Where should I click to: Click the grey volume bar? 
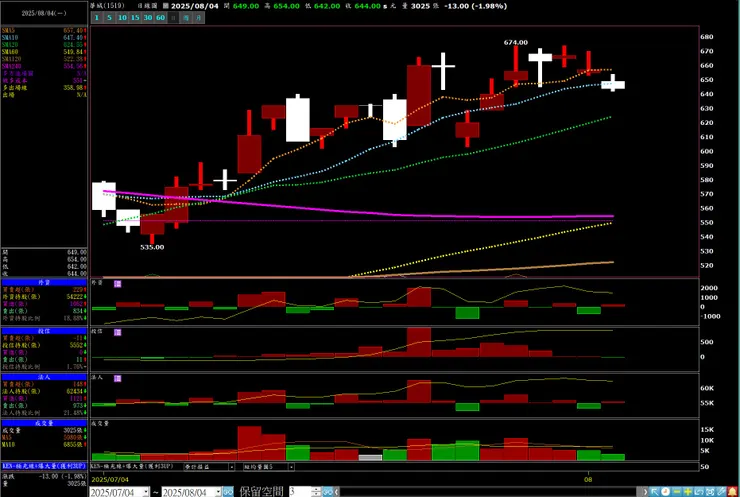pyautogui.click(x=370, y=457)
